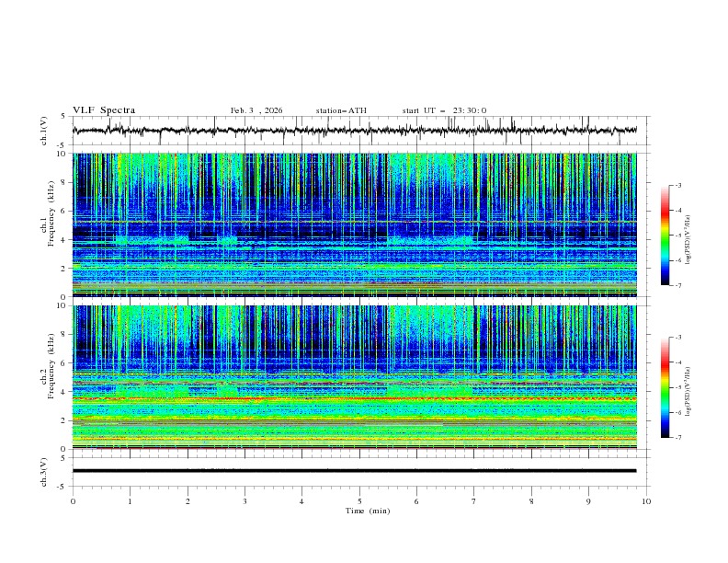
Task: Click the "-7" tick on upper color bar
Action: (678, 285)
